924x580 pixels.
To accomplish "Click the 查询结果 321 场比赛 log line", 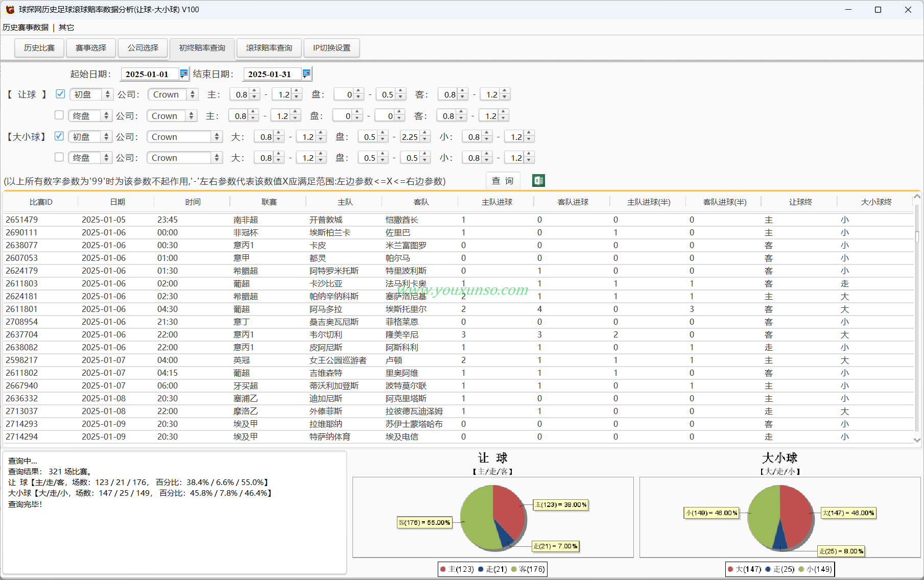I will tap(50, 471).
